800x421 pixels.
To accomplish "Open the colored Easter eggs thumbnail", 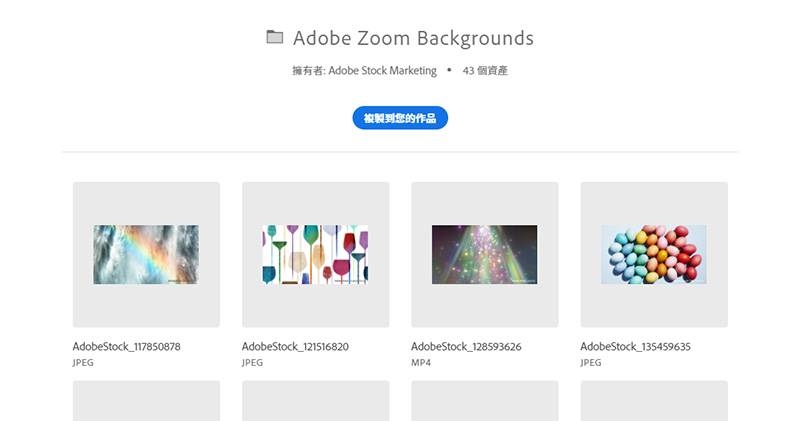I will tap(654, 255).
